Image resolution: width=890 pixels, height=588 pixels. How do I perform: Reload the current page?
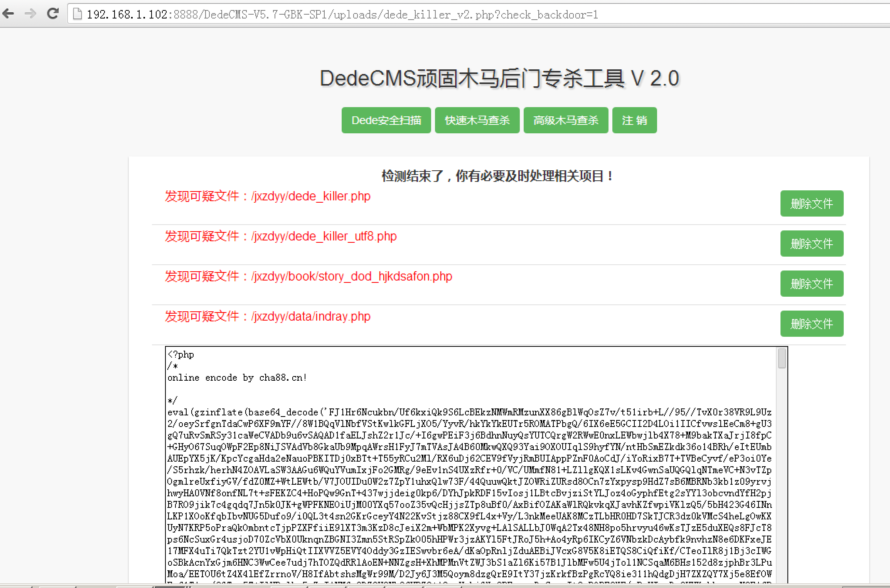(53, 14)
